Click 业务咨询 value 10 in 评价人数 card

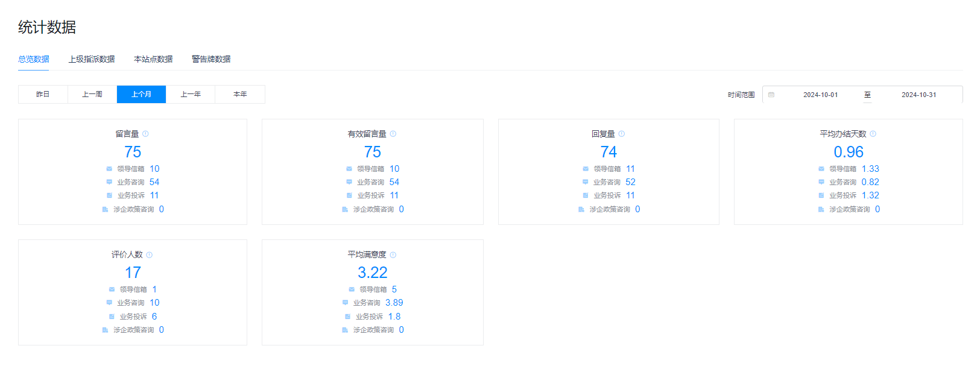(154, 303)
